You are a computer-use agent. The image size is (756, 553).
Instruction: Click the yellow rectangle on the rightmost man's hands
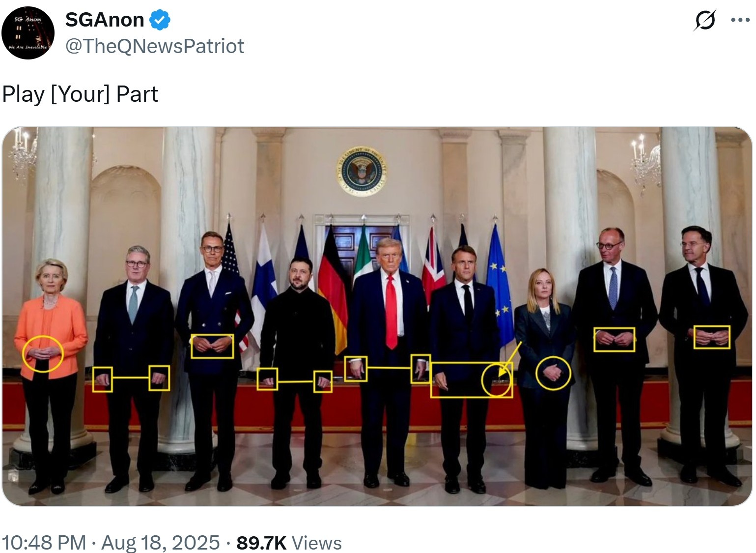712,337
